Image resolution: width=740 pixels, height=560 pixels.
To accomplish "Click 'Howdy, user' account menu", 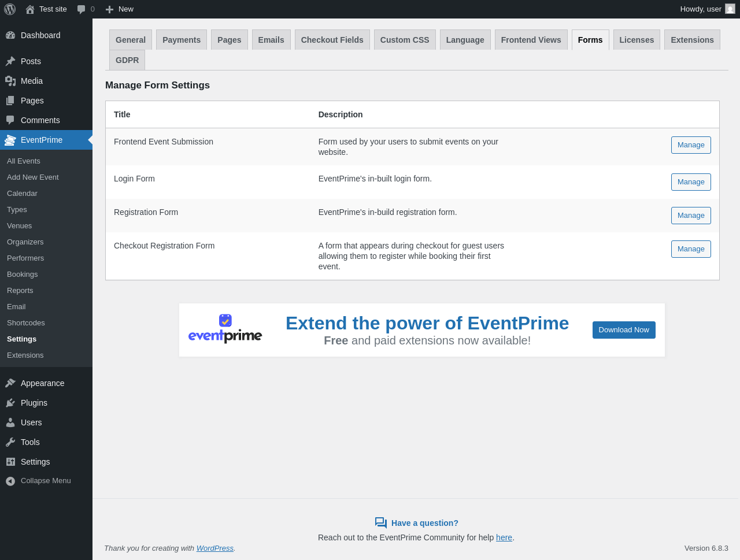I will point(708,9).
